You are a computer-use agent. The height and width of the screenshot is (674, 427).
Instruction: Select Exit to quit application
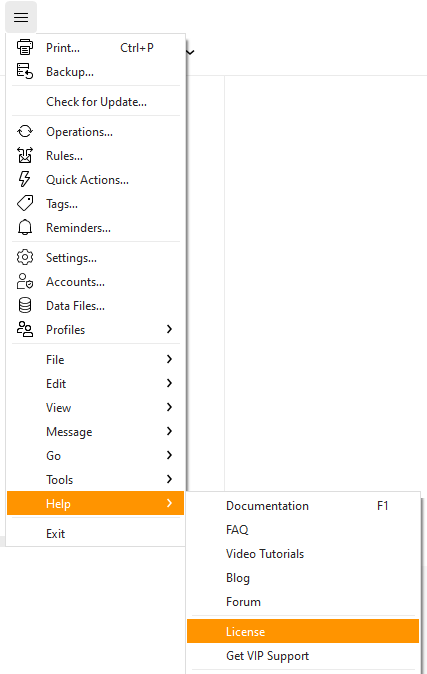tap(95, 534)
